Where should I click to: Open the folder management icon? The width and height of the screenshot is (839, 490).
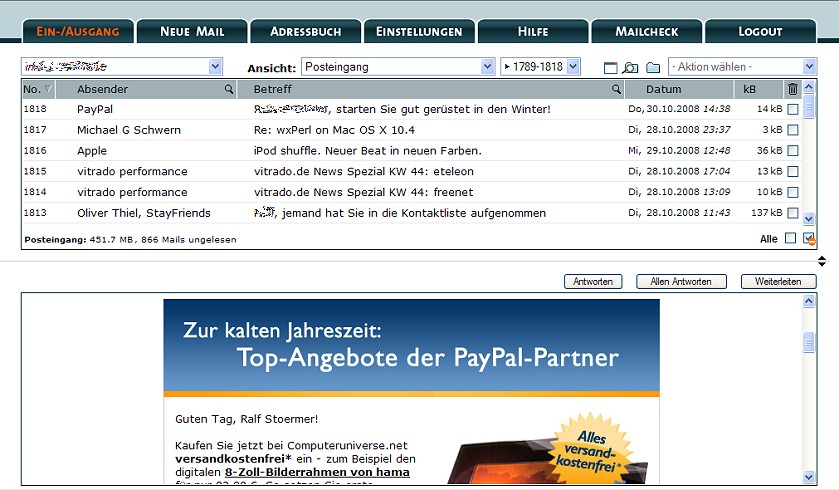click(x=653, y=68)
